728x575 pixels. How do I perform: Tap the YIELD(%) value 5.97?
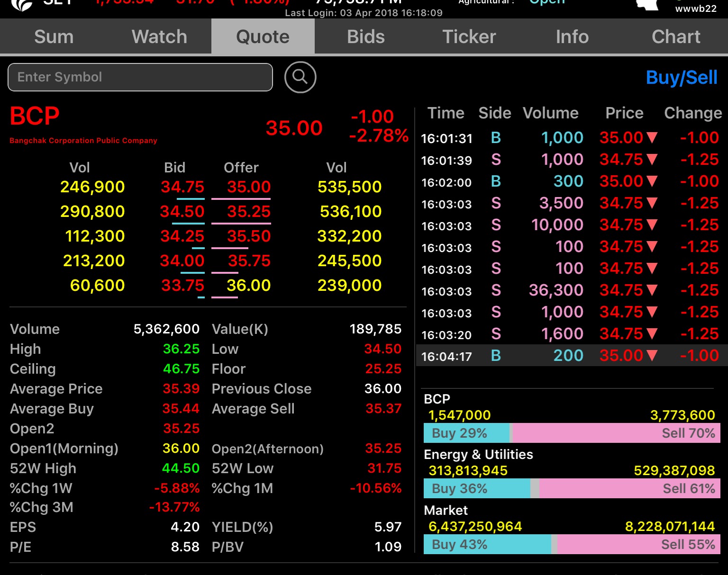point(388,527)
